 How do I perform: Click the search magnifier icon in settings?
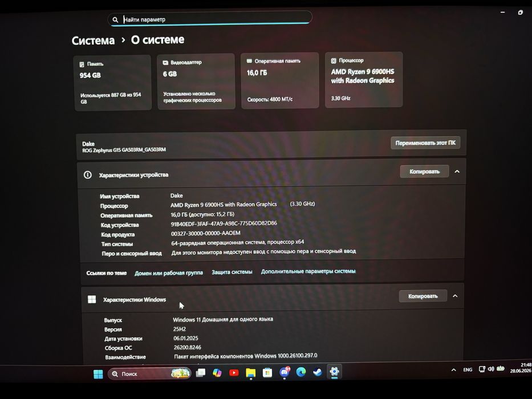(115, 20)
